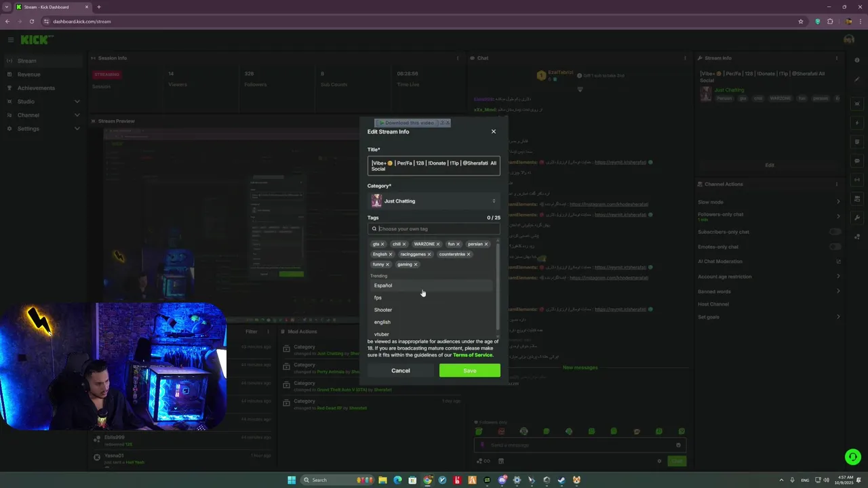Remove the fun tag

pyautogui.click(x=458, y=244)
